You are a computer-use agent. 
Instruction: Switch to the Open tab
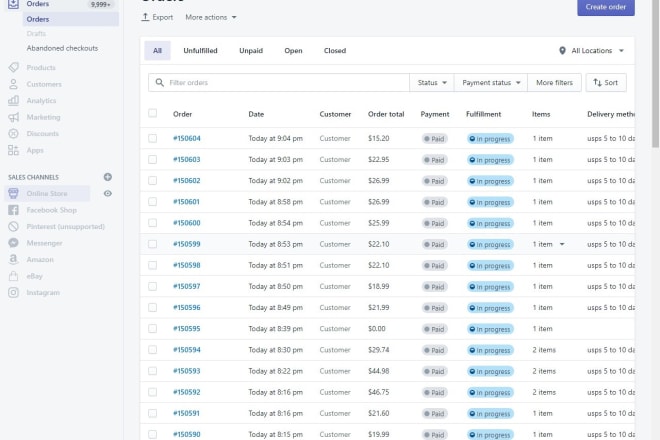(x=293, y=51)
